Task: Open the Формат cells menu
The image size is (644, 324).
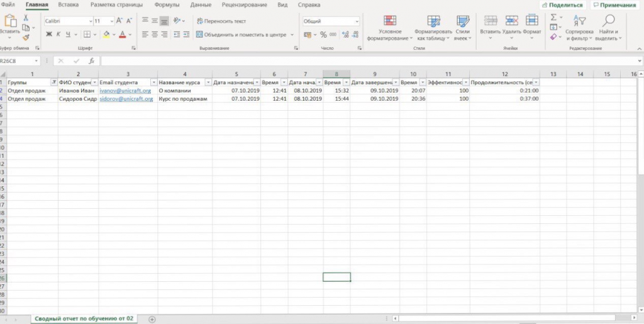Action: 532,28
